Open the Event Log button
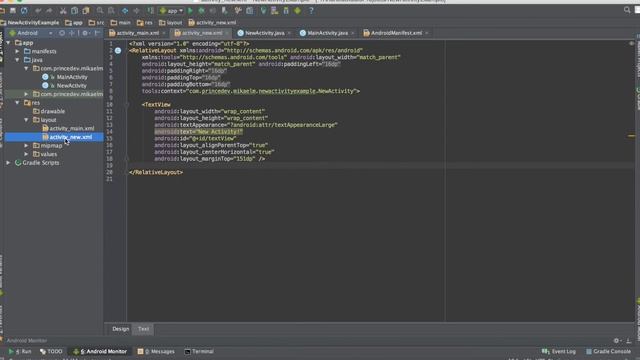This screenshot has width=640, height=360. 559,351
